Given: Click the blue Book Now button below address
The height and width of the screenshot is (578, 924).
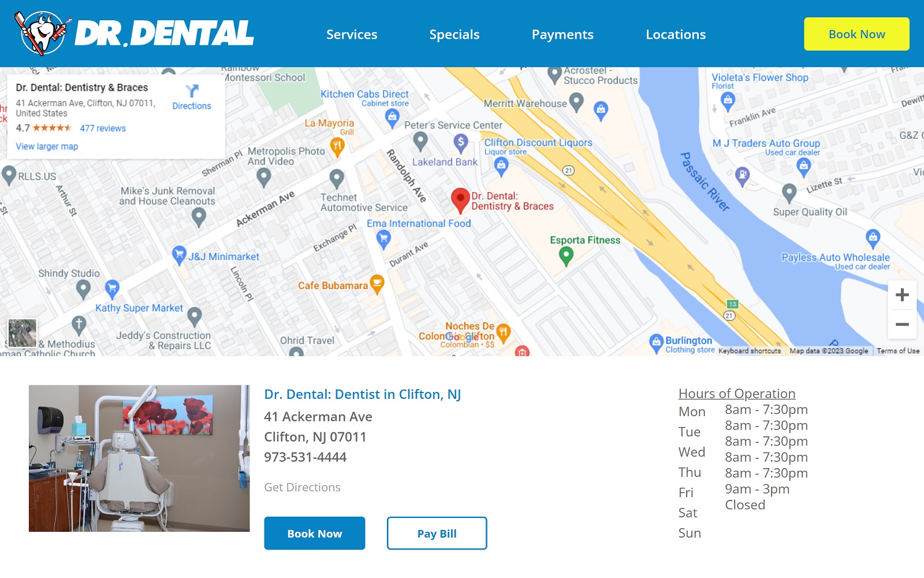Looking at the screenshot, I should click(315, 533).
